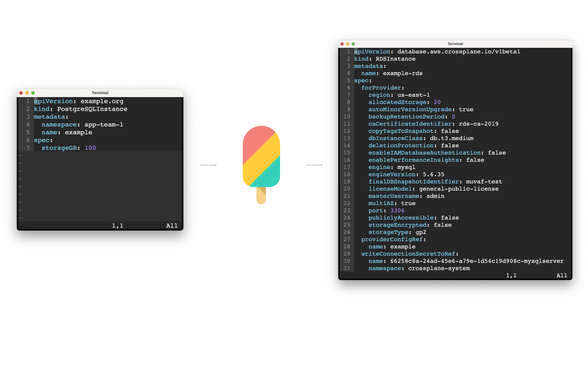The image size is (588, 367).
Task: Click line number 31 in right terminal
Action: (347, 268)
